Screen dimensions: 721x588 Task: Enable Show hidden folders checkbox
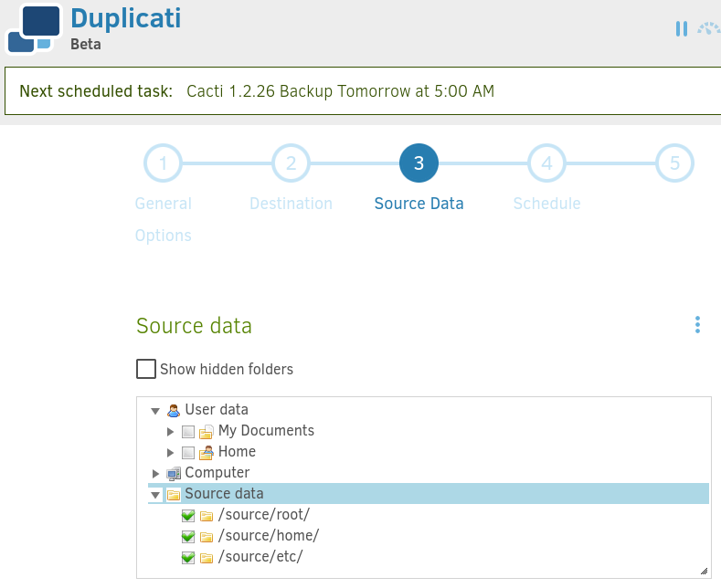click(146, 369)
